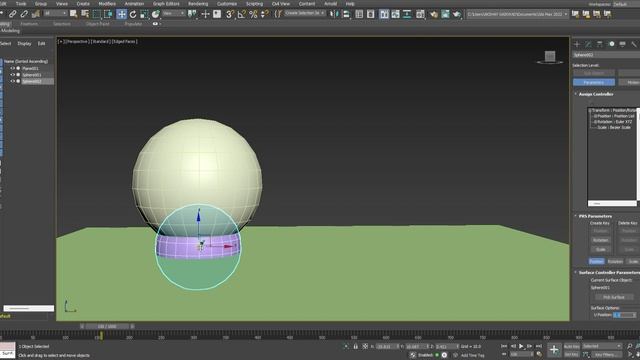Click the Auto Key button
Viewport: 640px width, 360px height.
(571, 346)
